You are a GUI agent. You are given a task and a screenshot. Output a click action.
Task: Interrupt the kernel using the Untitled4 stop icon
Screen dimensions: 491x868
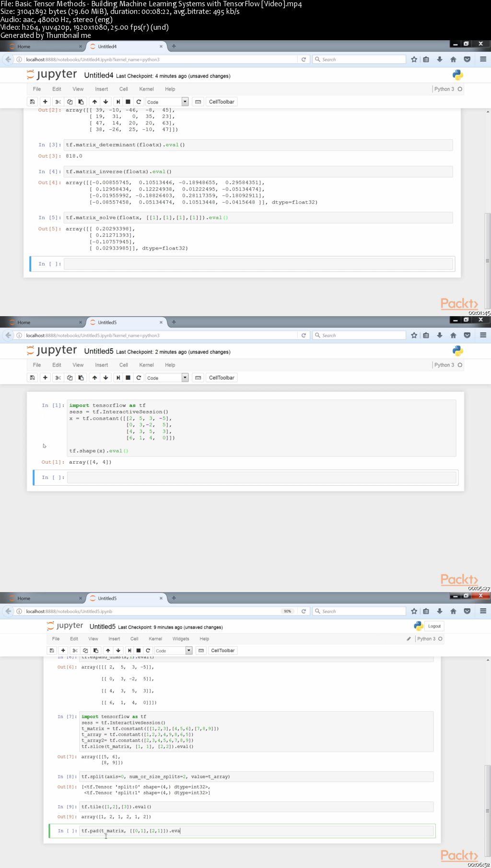pos(128,102)
